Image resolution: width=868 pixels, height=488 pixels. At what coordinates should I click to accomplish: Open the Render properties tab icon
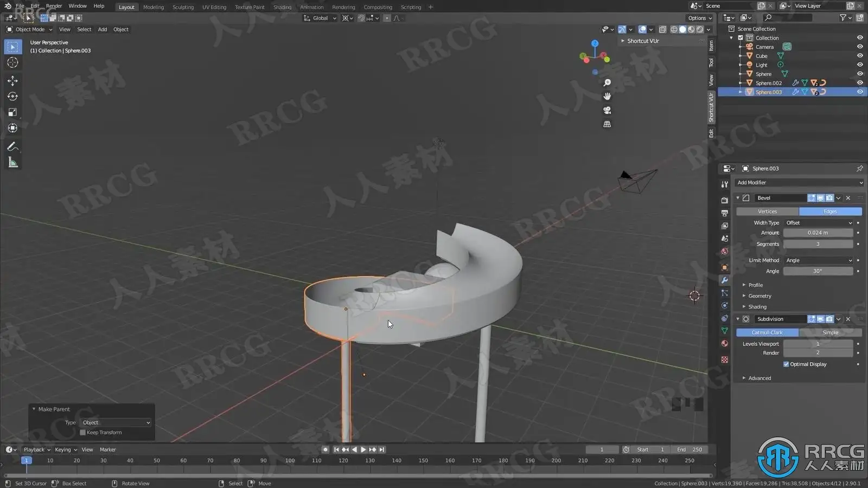pyautogui.click(x=724, y=200)
